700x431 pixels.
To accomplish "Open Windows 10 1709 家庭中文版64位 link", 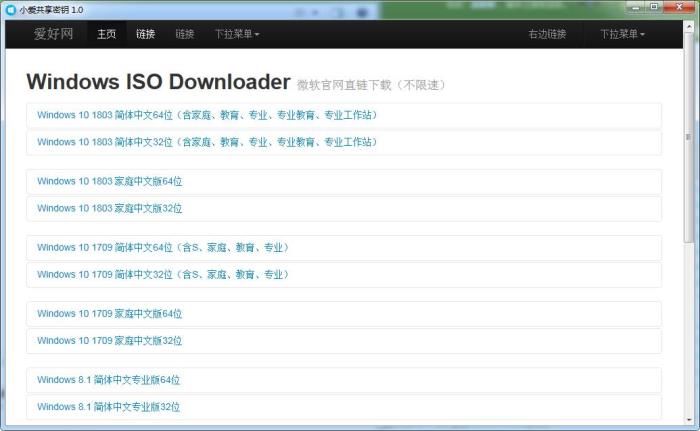I will [344, 314].
